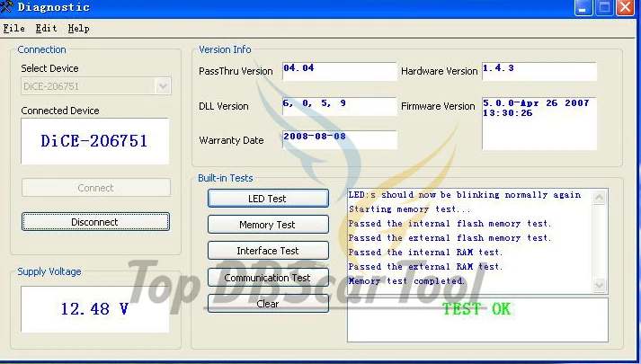Image resolution: width=641 pixels, height=364 pixels.
Task: Click the Disconnect button
Action: coord(95,222)
